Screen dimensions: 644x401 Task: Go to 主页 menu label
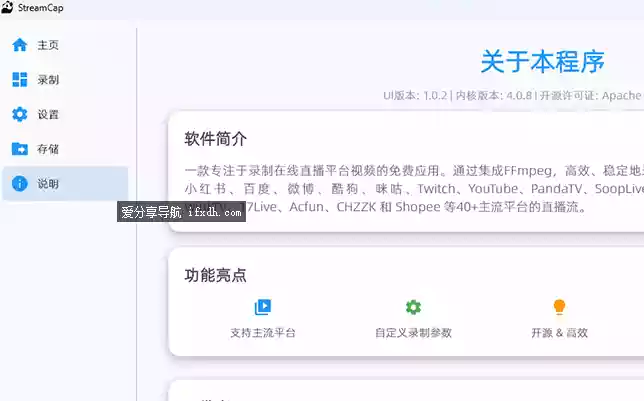[x=48, y=45]
